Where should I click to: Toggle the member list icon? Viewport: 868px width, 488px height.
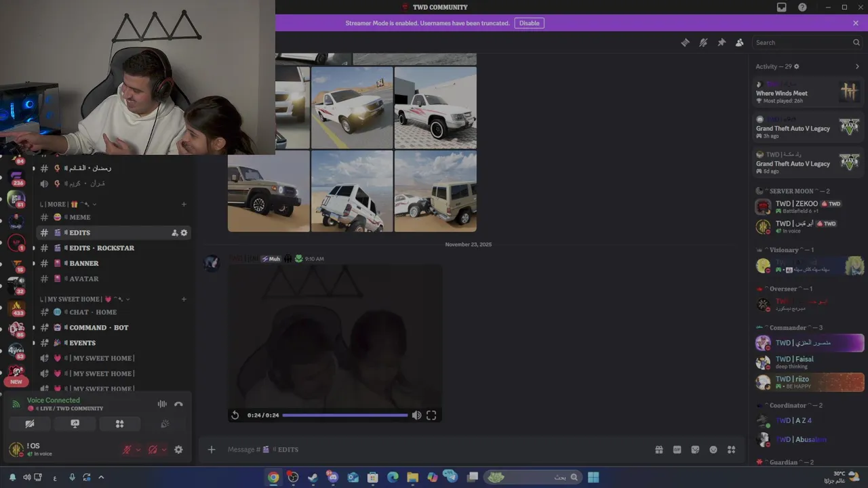coord(739,42)
